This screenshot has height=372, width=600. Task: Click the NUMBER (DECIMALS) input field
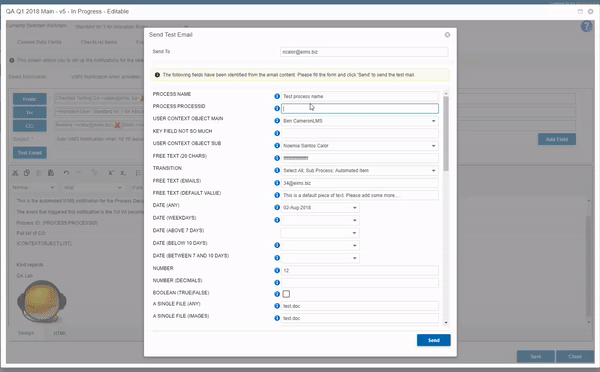coord(360,283)
